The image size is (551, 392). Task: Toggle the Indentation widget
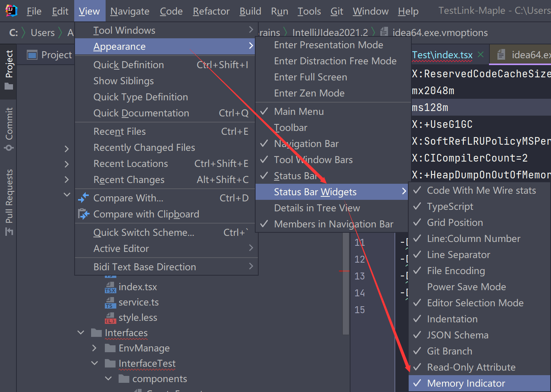pos(479,319)
